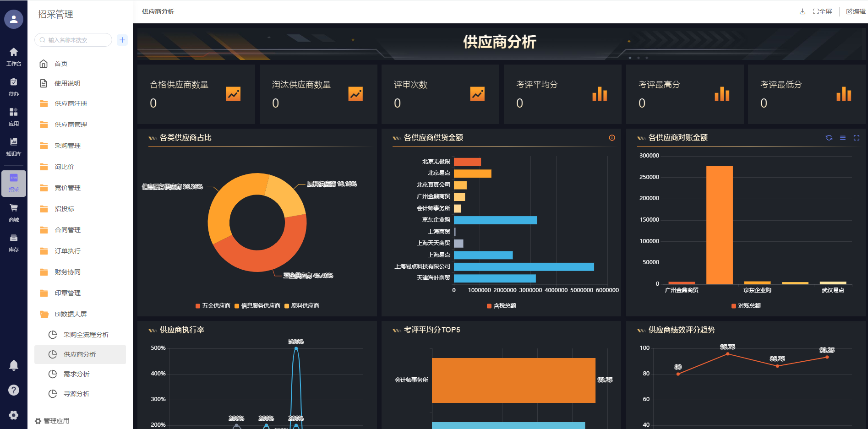Screen dimensions: 868x429
Task: Click info icon on 各供应商供货金额 chart
Action: [x=611, y=138]
